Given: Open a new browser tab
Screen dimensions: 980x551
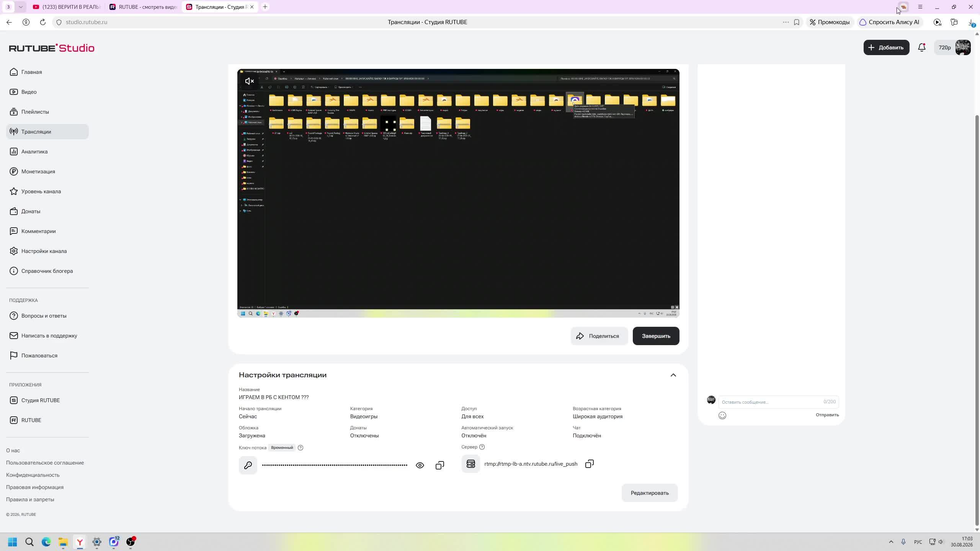Looking at the screenshot, I should pyautogui.click(x=265, y=7).
